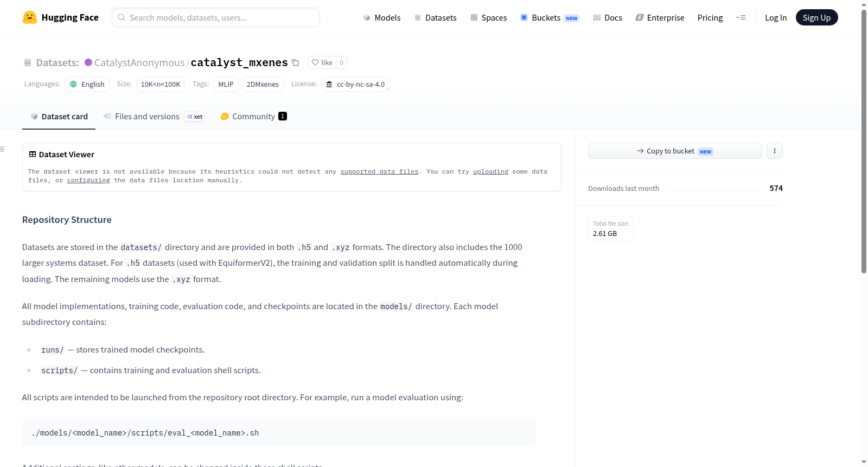
Task: Click the Sign Up button
Action: point(816,17)
